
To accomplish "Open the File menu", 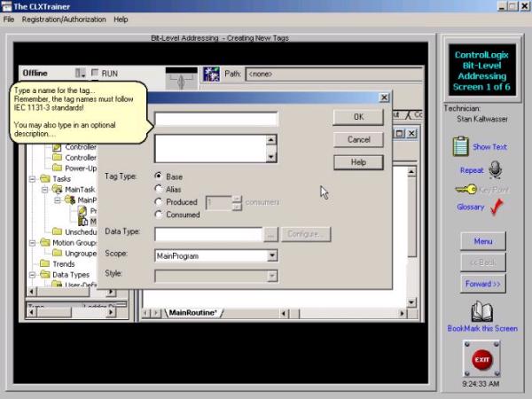I will pos(9,20).
